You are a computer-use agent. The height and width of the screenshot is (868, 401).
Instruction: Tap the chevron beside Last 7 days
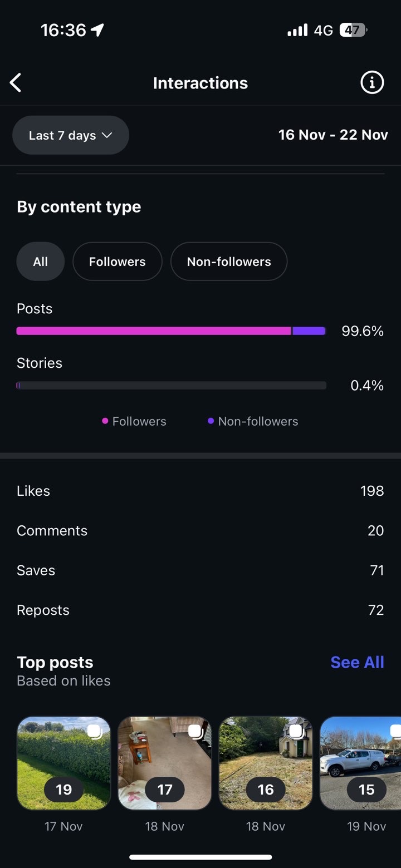107,135
